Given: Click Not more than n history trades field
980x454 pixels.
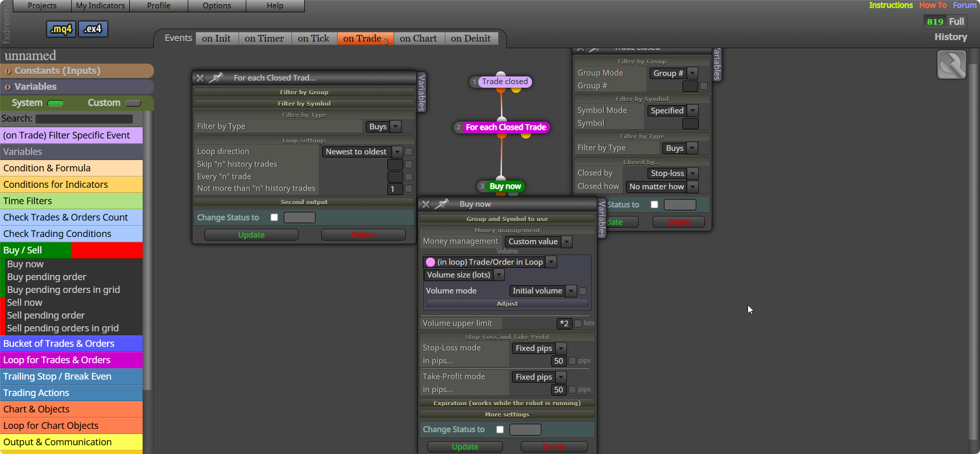Looking at the screenshot, I should click(395, 189).
